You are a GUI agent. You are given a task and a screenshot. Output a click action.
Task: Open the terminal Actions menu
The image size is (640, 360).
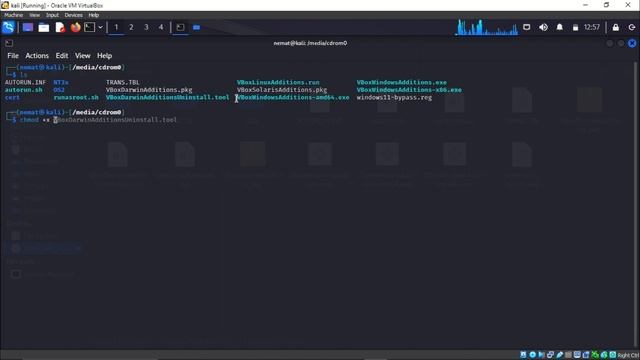coord(37,56)
